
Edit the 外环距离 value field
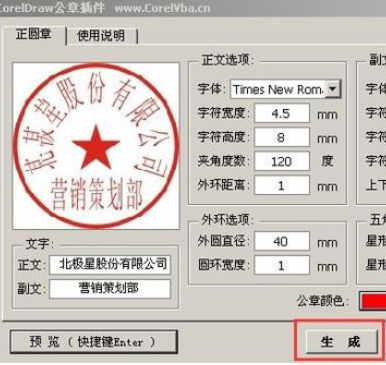tap(282, 186)
